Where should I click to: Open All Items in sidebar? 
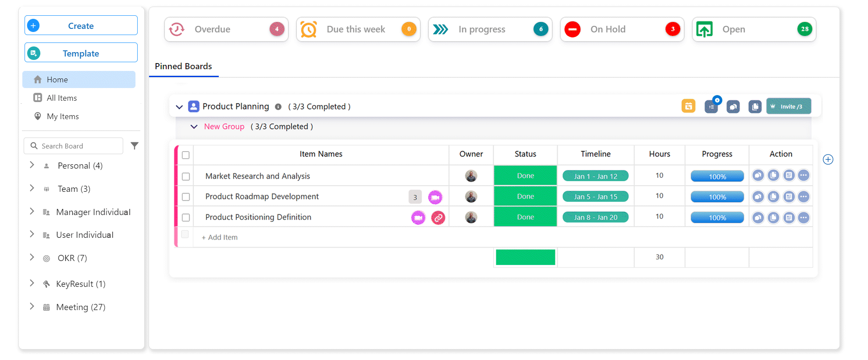[62, 98]
